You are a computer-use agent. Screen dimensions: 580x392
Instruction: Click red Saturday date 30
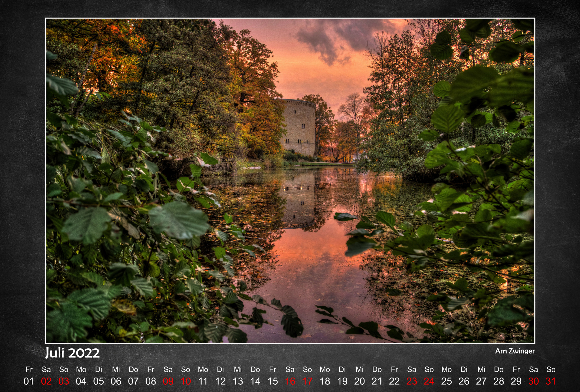(534, 381)
